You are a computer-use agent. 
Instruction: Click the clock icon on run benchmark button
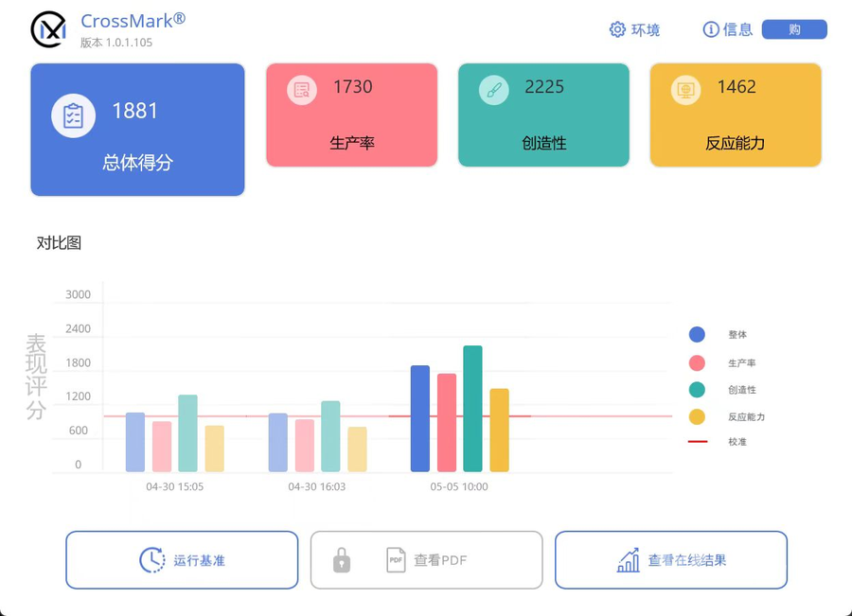click(x=152, y=560)
